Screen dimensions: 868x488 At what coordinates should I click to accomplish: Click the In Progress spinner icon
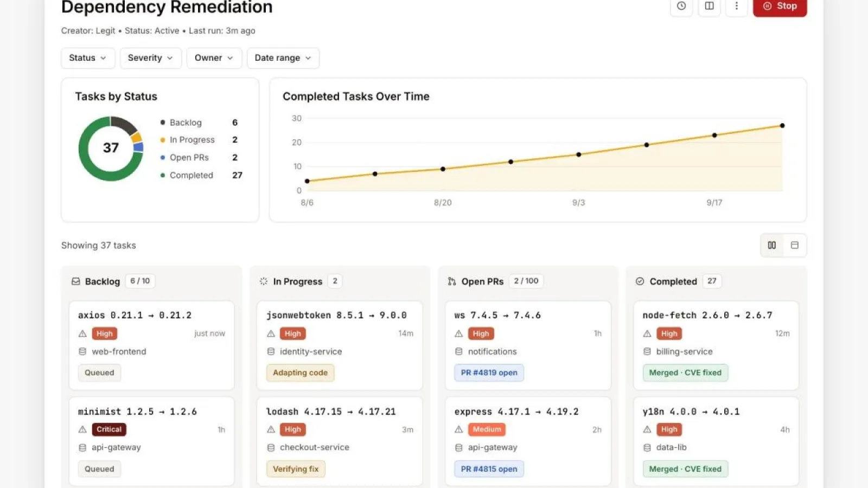click(x=264, y=281)
